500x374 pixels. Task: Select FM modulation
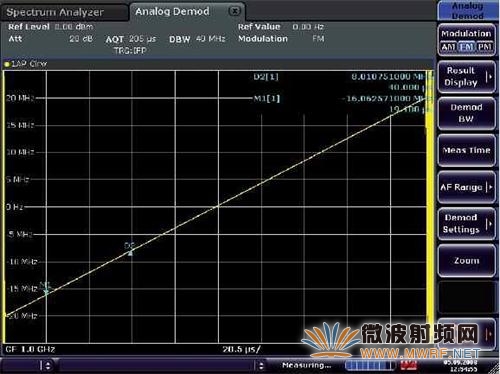pyautogui.click(x=466, y=47)
